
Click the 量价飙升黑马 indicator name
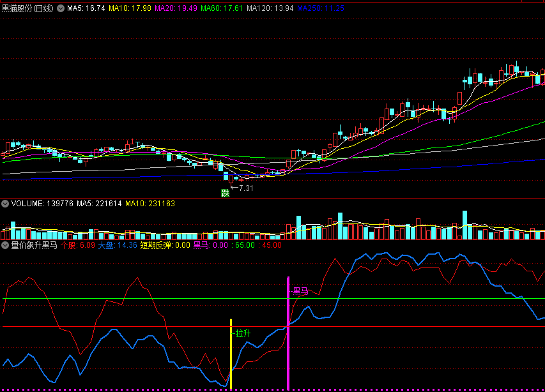click(x=34, y=245)
